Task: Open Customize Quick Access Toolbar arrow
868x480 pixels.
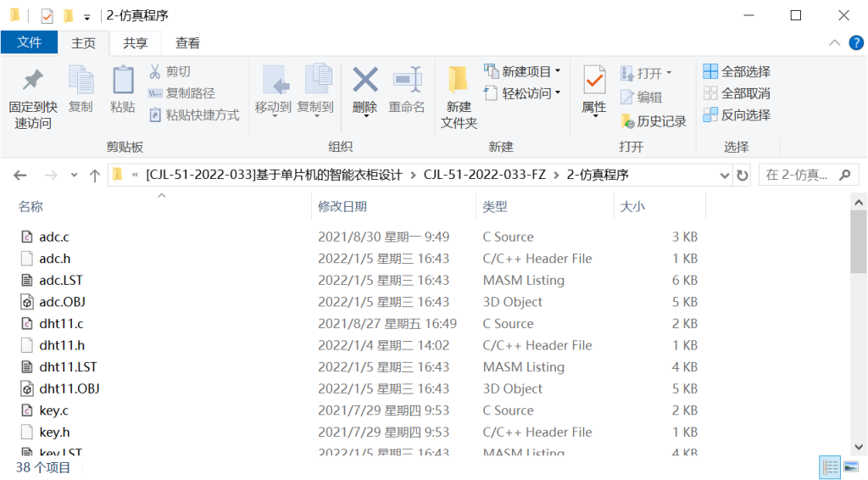Action: tap(87, 17)
